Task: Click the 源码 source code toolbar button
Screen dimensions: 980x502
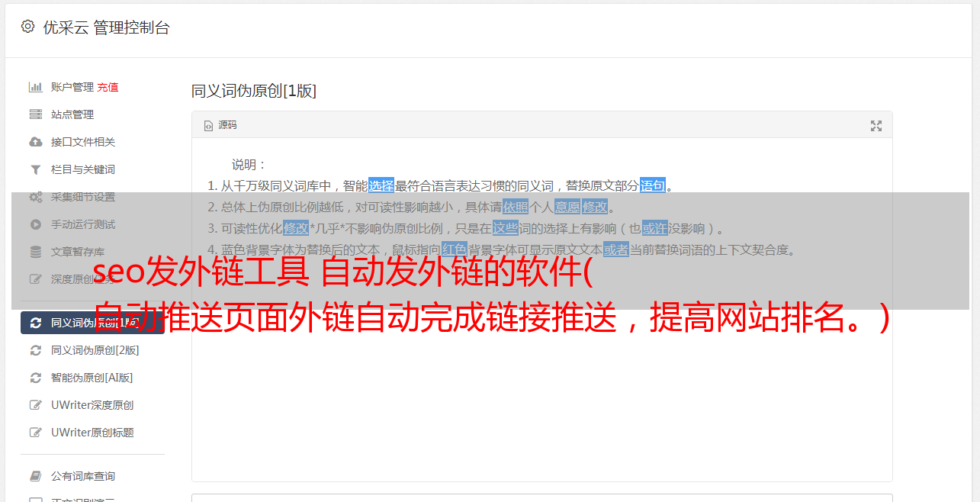Action: pyautogui.click(x=220, y=125)
